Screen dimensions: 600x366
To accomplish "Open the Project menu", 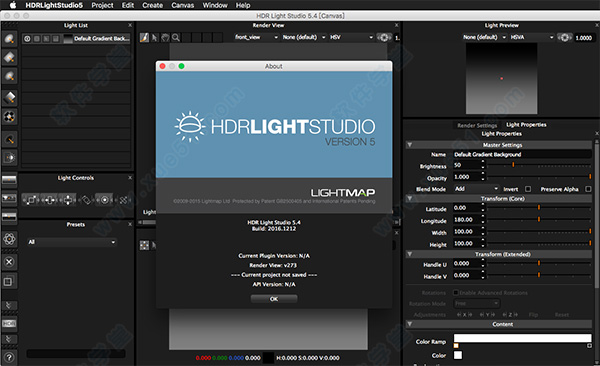I will pos(102,5).
